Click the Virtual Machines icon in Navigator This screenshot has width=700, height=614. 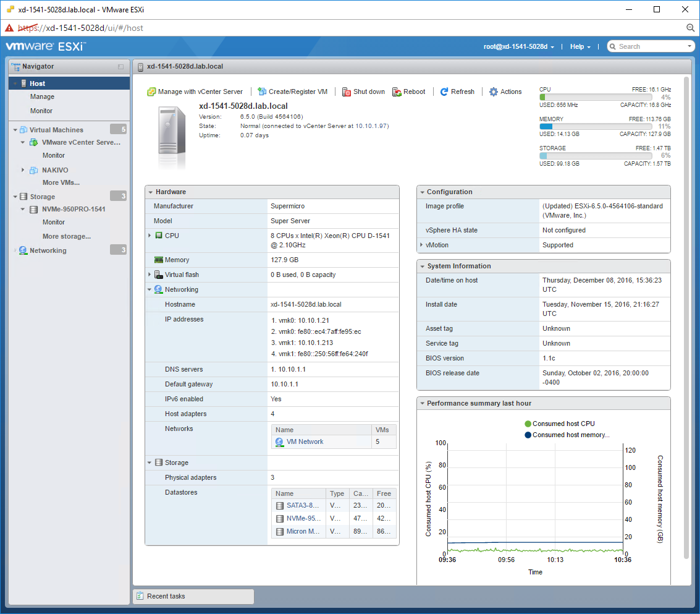pos(23,130)
